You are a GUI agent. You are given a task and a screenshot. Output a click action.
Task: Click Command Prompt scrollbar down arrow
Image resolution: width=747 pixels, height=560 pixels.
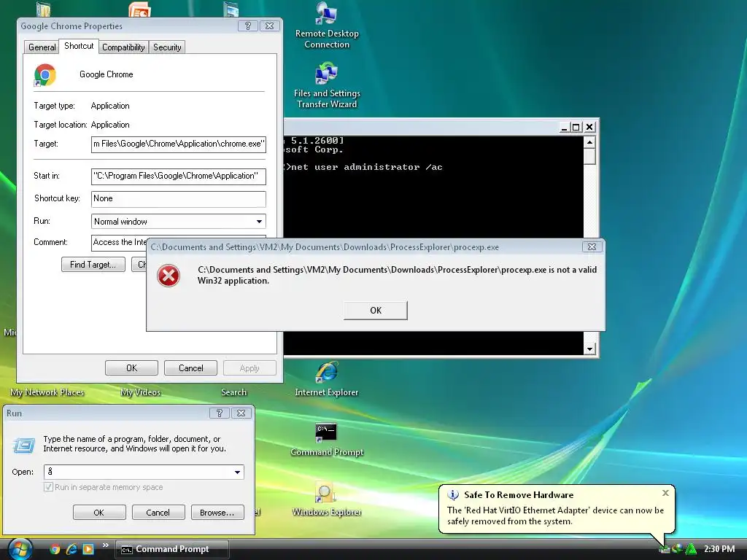[x=589, y=349]
